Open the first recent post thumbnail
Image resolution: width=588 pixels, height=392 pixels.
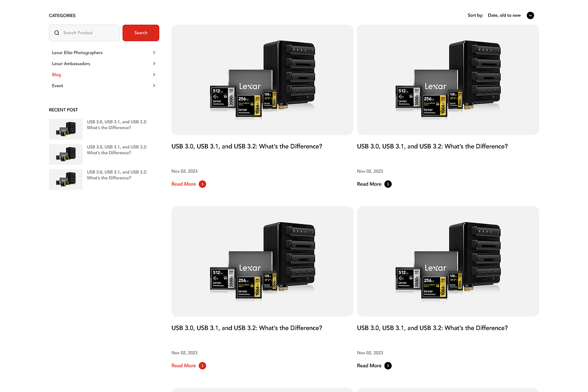[x=66, y=129]
